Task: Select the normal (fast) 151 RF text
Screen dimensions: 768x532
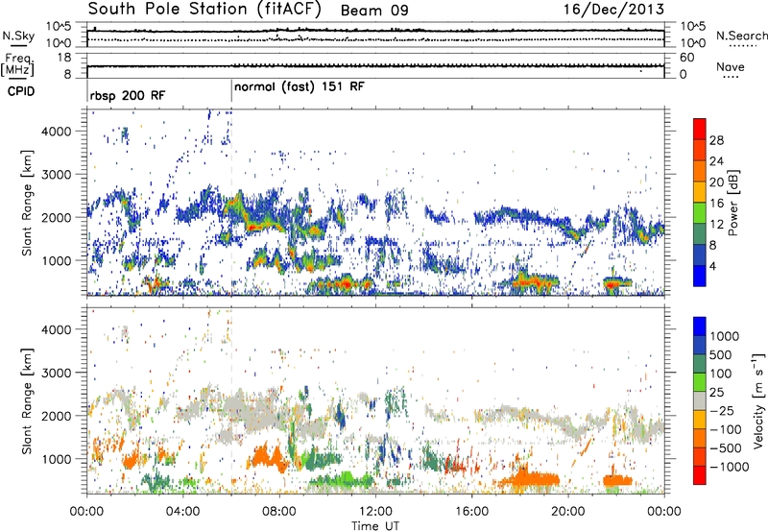Action: [300, 86]
